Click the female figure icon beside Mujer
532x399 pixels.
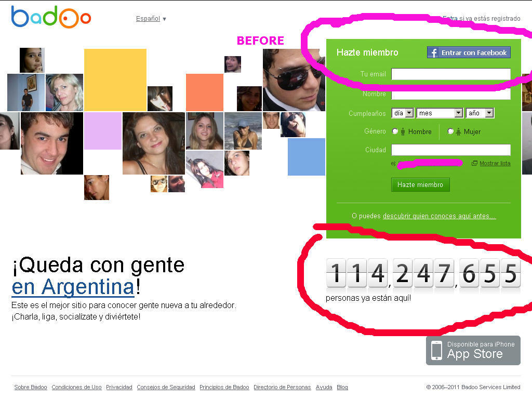[x=458, y=131]
